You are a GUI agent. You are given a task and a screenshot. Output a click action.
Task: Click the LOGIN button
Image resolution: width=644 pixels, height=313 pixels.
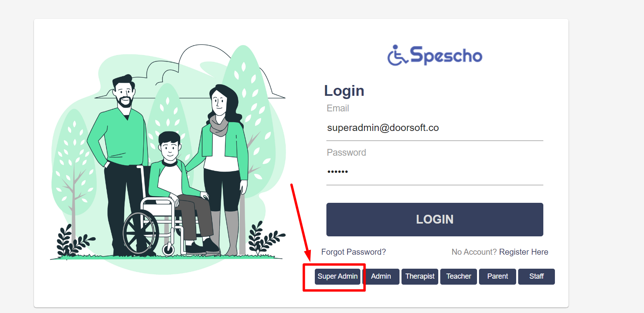pos(435,220)
